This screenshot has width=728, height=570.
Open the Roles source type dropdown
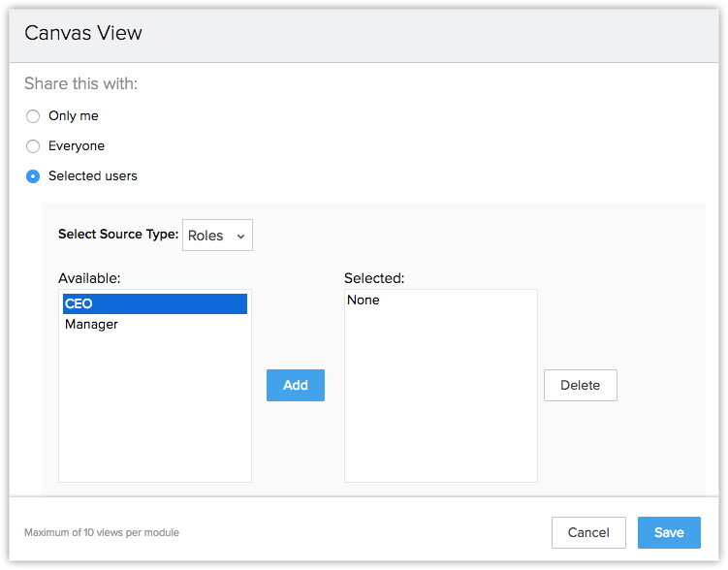point(217,236)
